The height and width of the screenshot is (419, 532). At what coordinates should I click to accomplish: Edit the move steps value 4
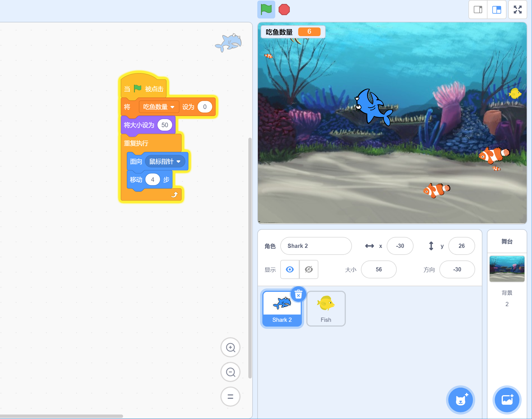point(153,180)
